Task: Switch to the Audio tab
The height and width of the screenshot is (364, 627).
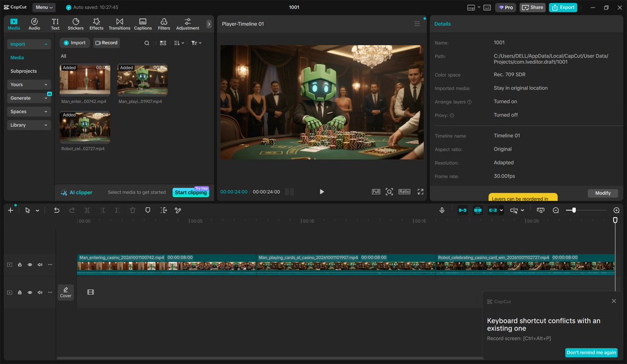Action: pos(34,24)
